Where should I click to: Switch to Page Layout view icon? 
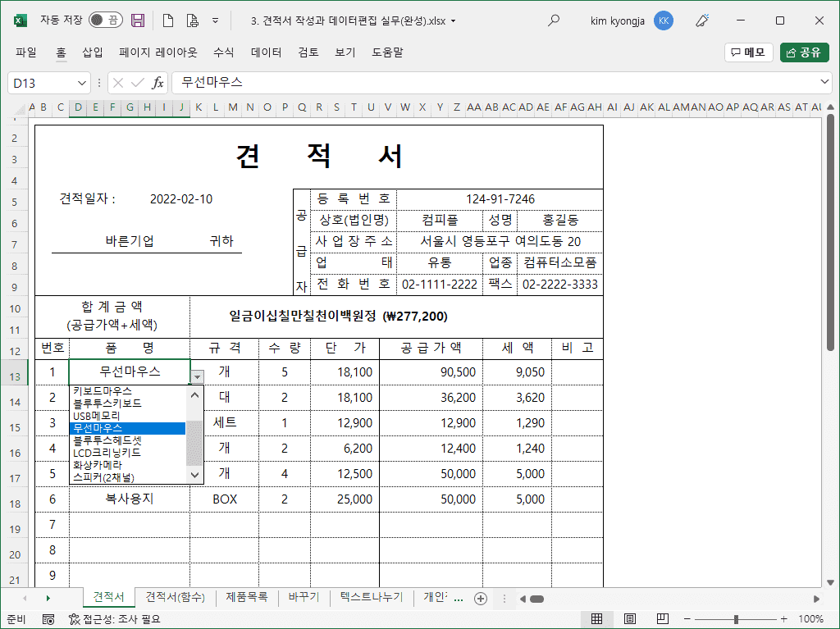pos(630,618)
